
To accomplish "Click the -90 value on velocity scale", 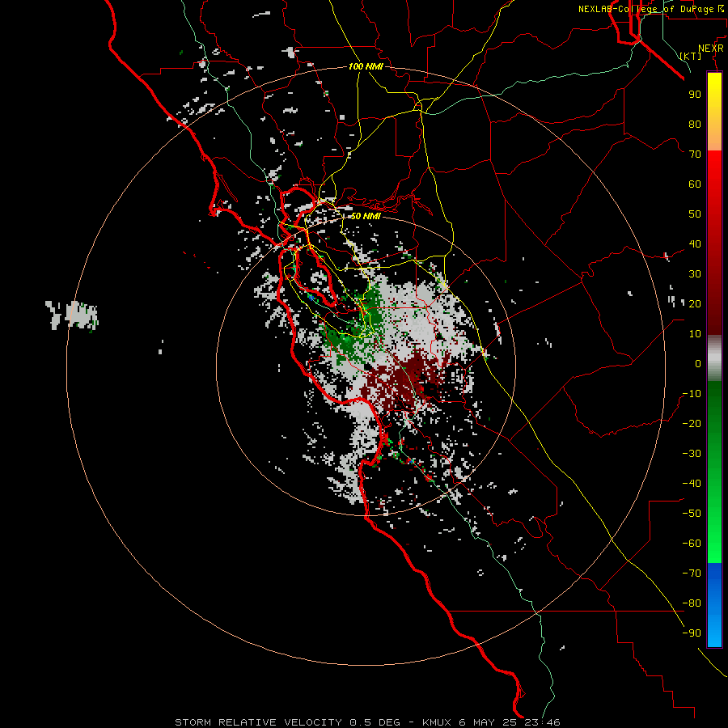I will [x=692, y=633].
